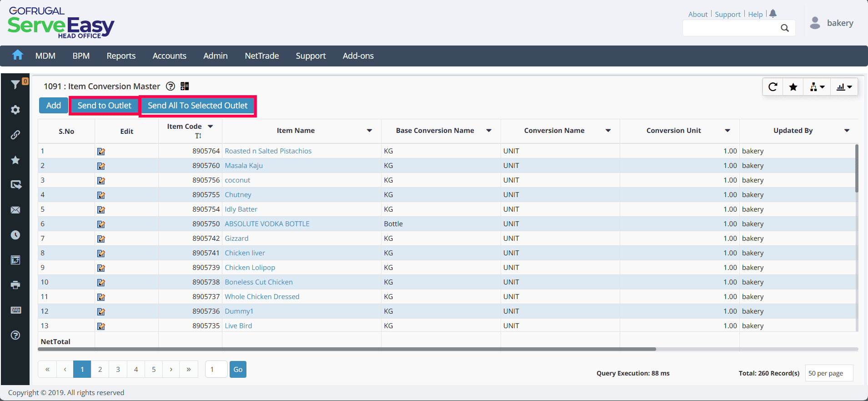This screenshot has width=868, height=401.
Task: Click the Send to Outlet button
Action: pos(104,106)
